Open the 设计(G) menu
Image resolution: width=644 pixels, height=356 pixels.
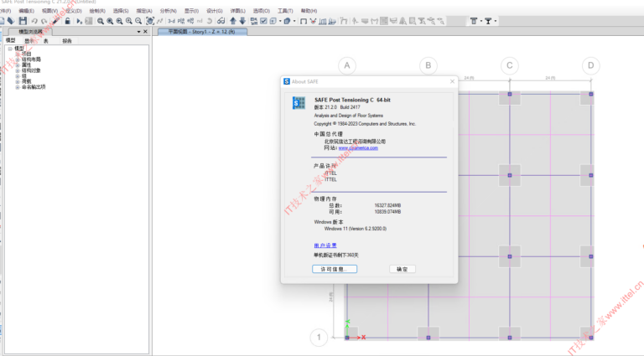click(215, 10)
